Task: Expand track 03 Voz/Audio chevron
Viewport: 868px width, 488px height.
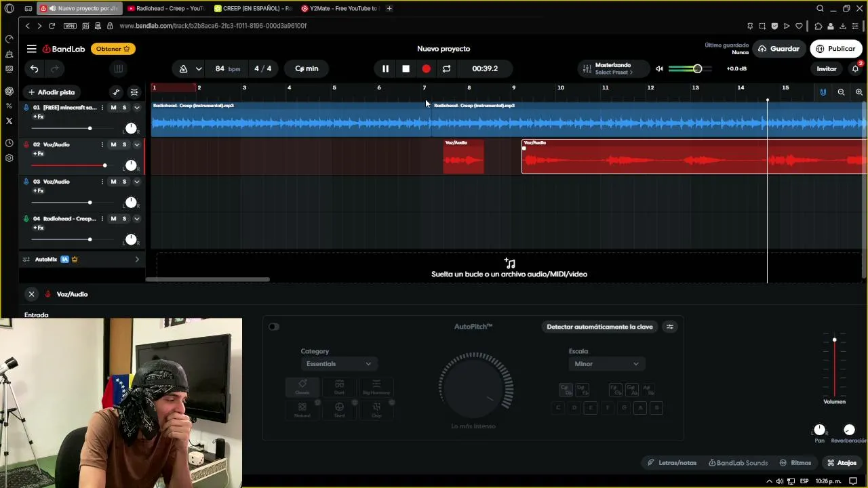Action: click(136, 182)
